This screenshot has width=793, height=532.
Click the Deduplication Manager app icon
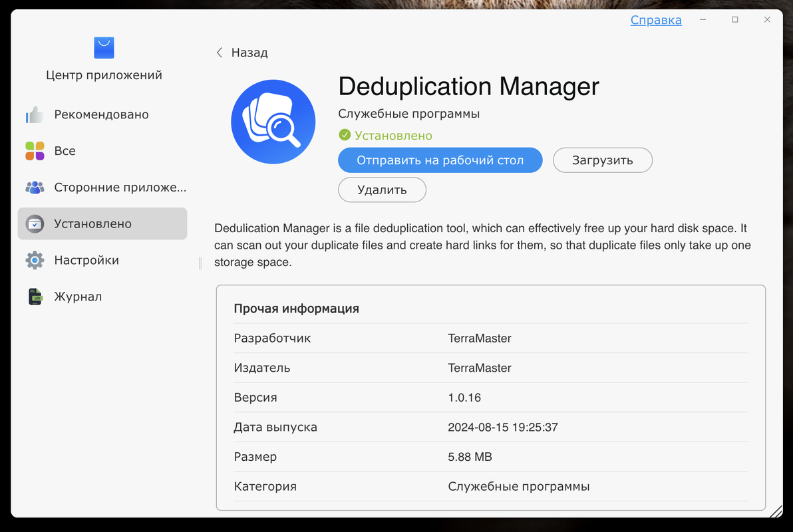tap(273, 122)
